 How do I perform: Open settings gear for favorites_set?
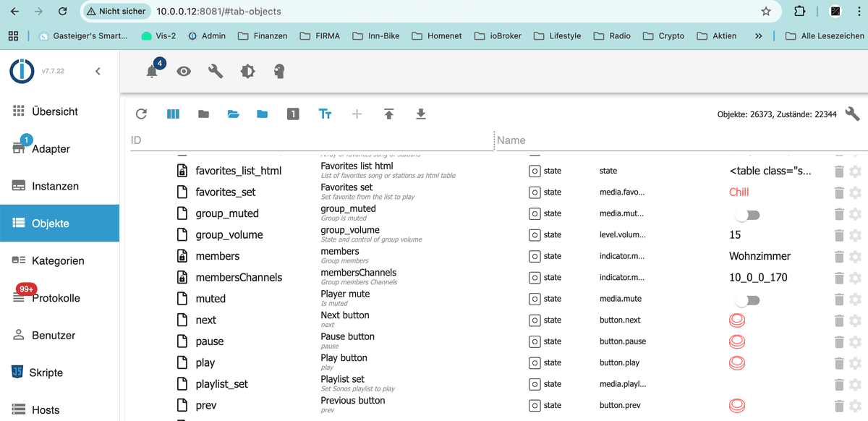[x=855, y=192]
